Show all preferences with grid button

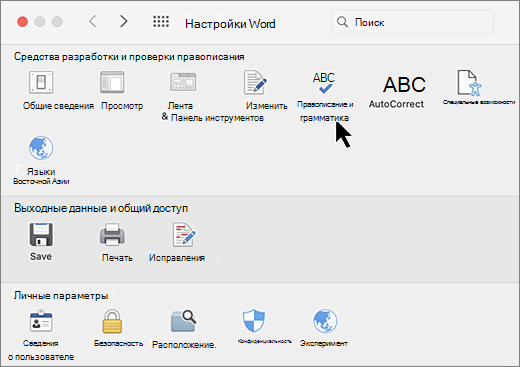point(161,22)
